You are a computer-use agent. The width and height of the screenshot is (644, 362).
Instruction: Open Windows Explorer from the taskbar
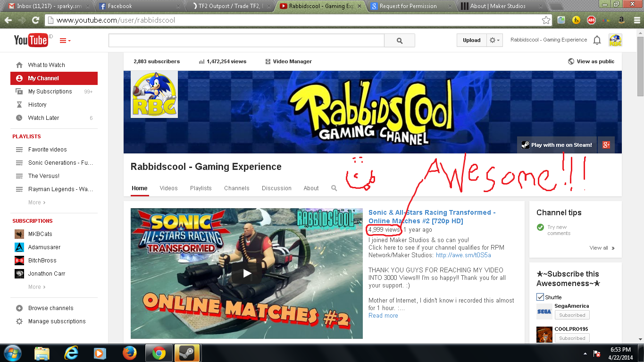42,353
